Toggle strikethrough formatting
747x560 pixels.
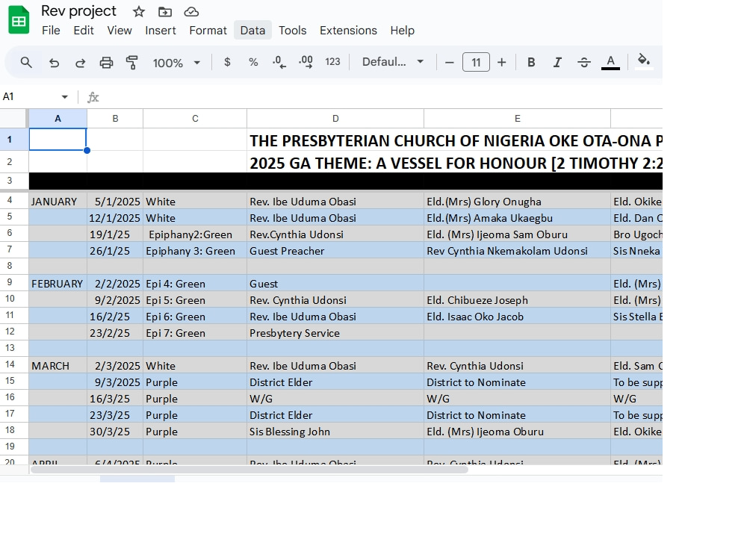[x=584, y=63]
